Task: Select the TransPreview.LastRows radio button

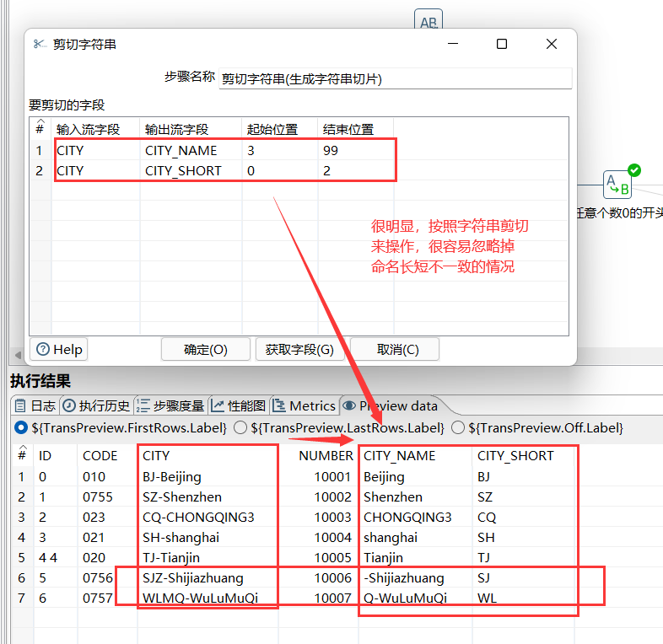Action: (240, 427)
